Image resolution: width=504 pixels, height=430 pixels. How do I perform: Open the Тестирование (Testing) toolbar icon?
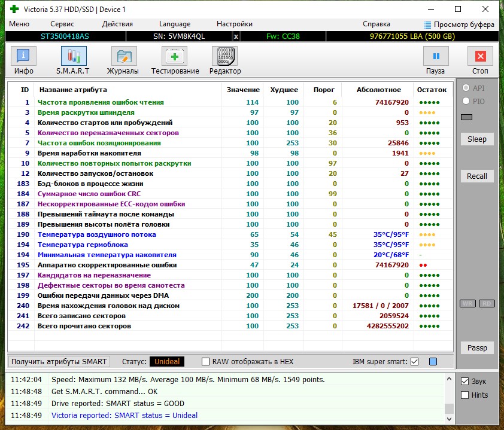174,56
